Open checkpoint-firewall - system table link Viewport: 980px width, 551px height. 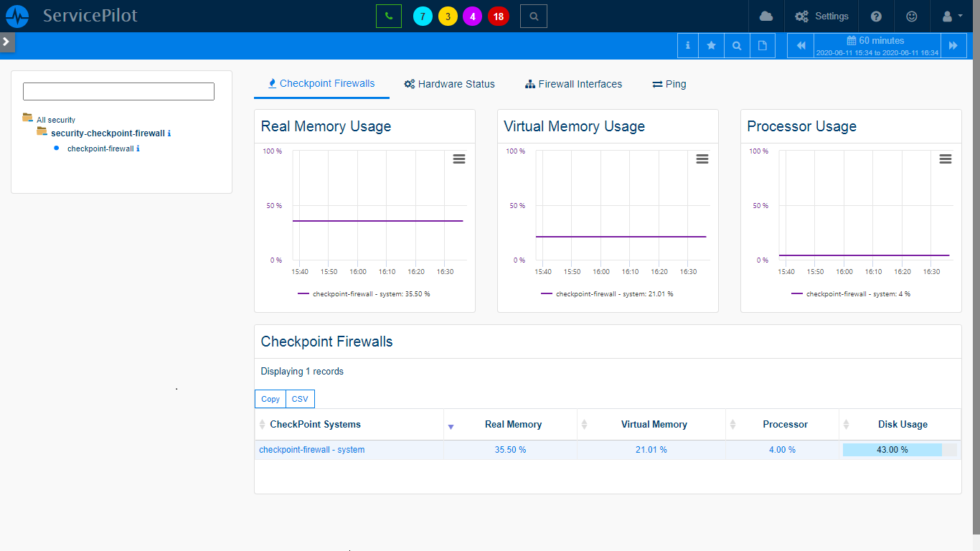coord(311,450)
